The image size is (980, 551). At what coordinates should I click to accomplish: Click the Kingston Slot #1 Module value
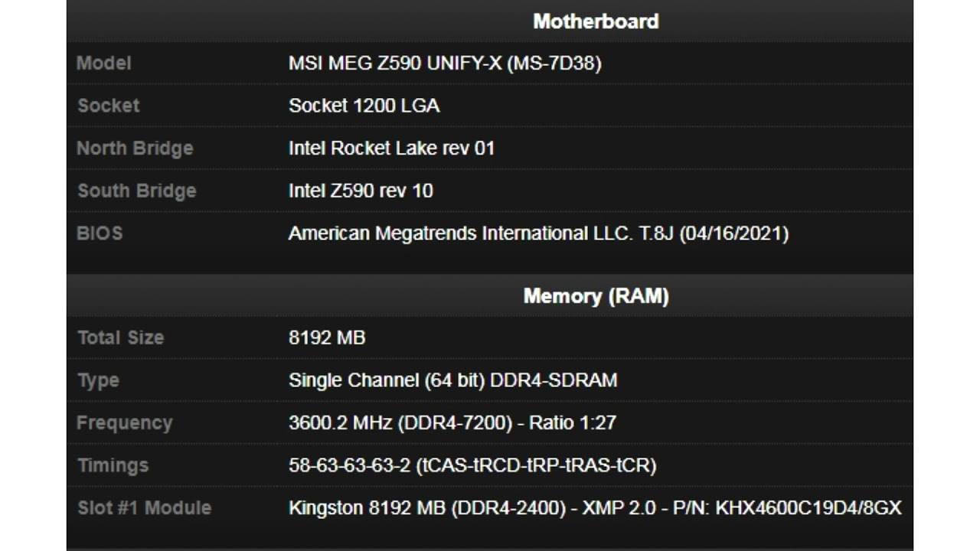click(595, 507)
